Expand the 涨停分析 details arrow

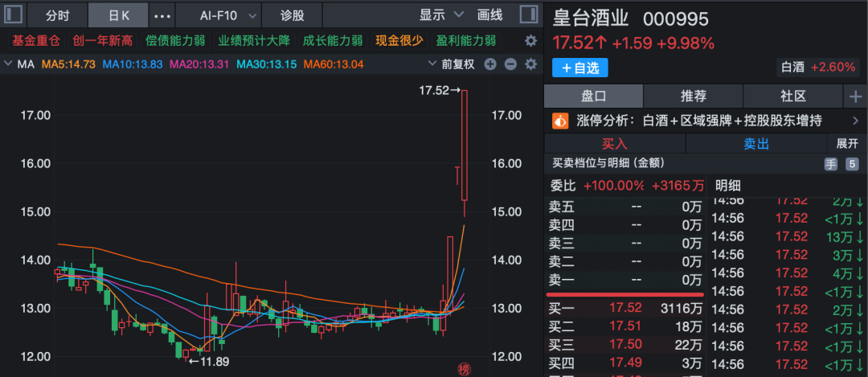pyautogui.click(x=856, y=120)
